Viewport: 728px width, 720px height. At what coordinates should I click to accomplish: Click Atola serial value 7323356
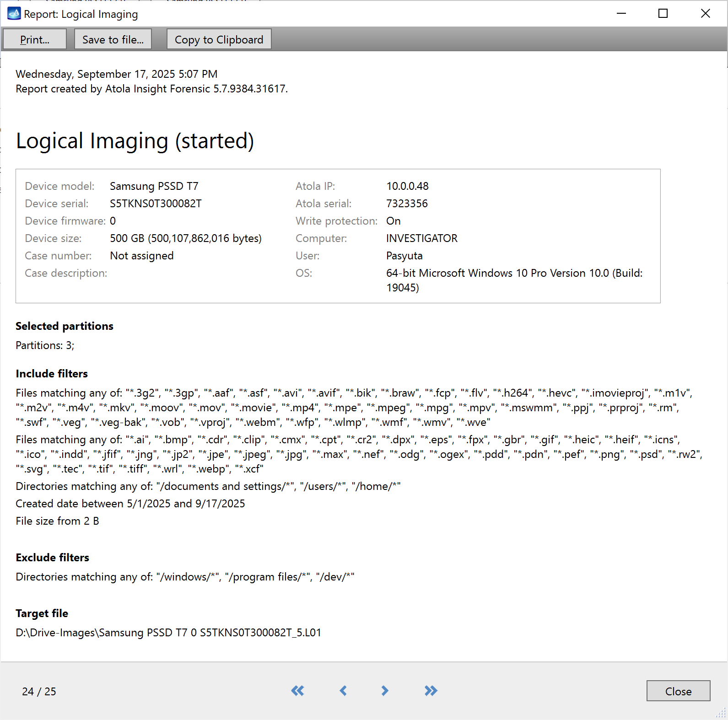407,204
